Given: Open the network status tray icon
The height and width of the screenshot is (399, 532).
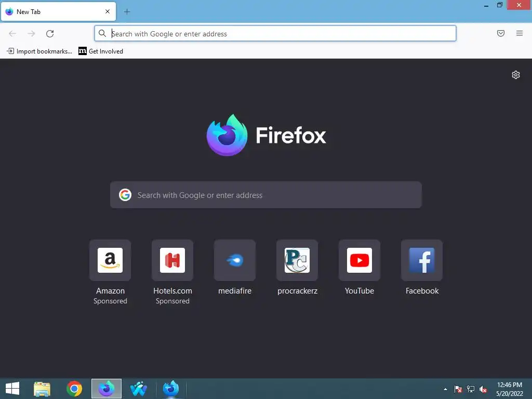Looking at the screenshot, I should (x=471, y=389).
